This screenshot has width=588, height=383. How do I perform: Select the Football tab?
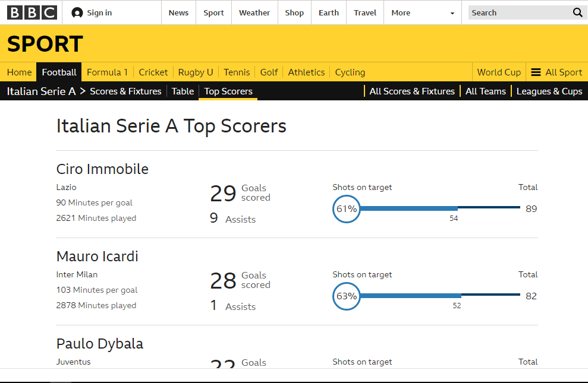(x=59, y=72)
